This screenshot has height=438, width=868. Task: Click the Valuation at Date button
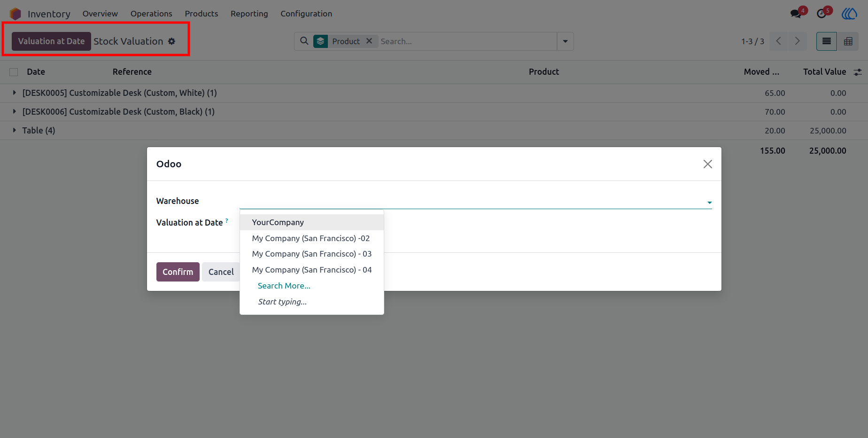tap(51, 41)
